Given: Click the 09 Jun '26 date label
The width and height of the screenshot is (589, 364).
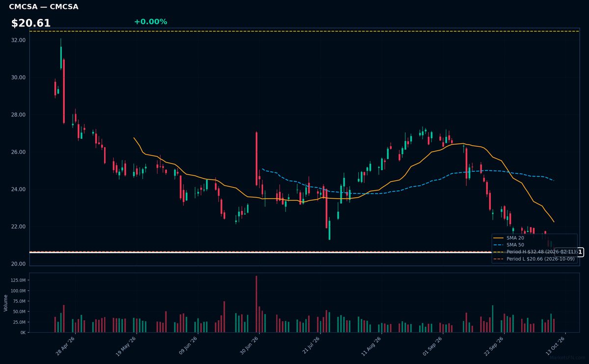Looking at the screenshot, I should tap(187, 346).
